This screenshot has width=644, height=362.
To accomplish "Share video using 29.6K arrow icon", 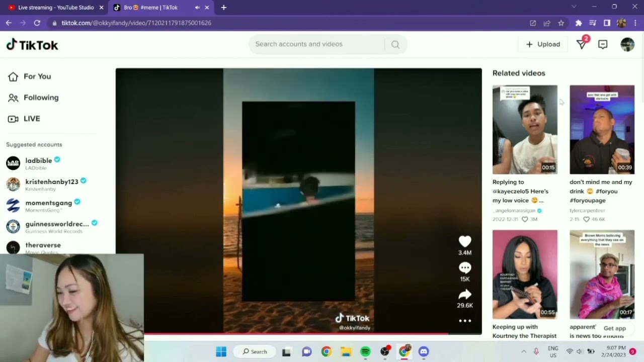I will (465, 294).
